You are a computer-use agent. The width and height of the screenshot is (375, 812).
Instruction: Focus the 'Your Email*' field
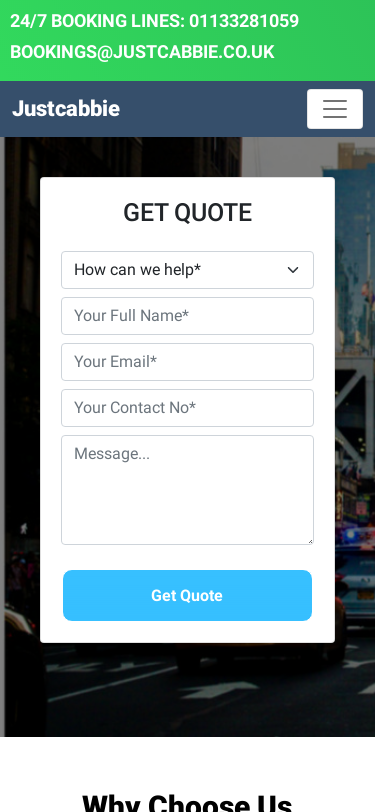point(188,362)
